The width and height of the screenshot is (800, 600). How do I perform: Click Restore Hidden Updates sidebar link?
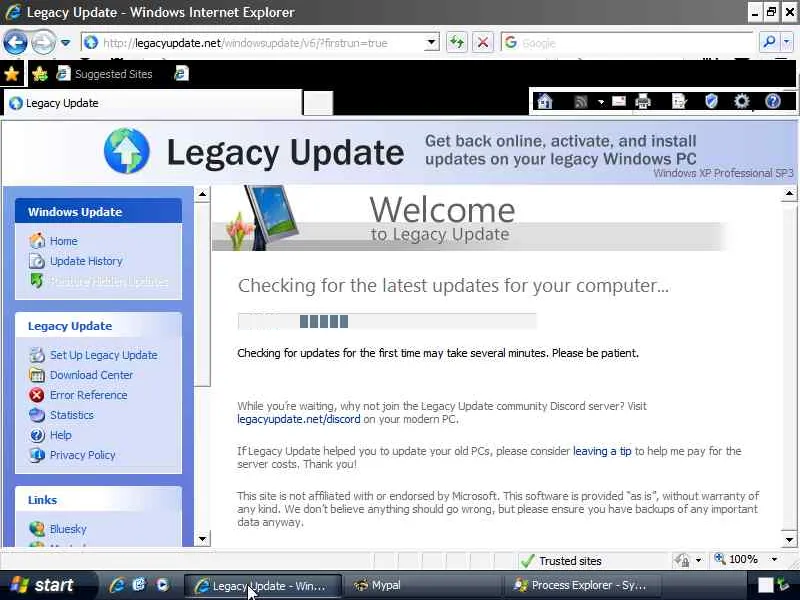[x=109, y=281]
